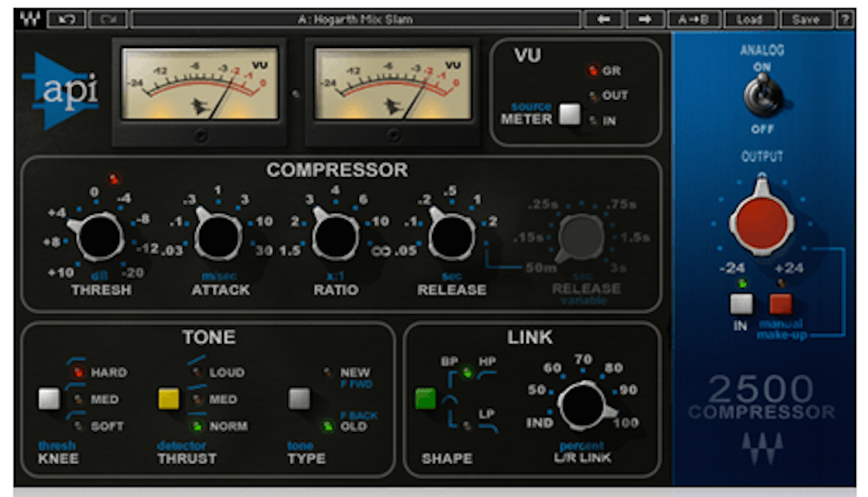Toggle the thresh KNEE selector button
Viewport: 868px width, 497px height.
click(49, 398)
